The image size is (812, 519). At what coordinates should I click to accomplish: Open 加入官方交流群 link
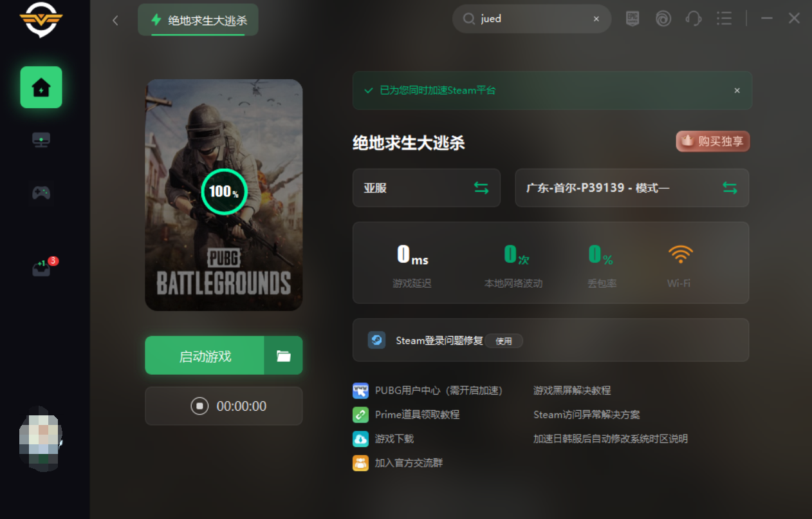coord(409,463)
